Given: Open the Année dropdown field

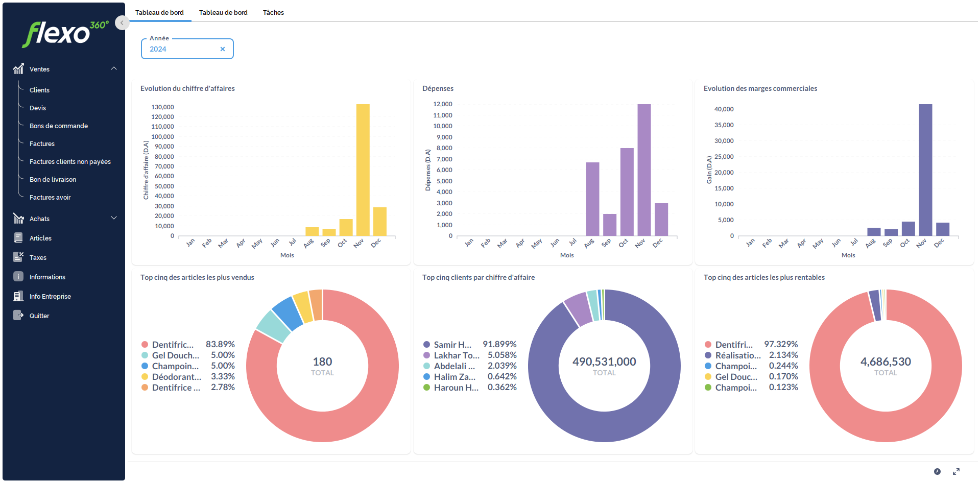Looking at the screenshot, I should [x=181, y=49].
